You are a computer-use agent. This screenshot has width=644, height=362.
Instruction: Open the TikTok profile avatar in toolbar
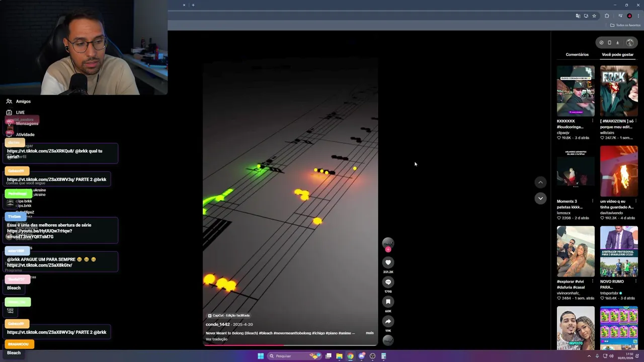pyautogui.click(x=629, y=43)
